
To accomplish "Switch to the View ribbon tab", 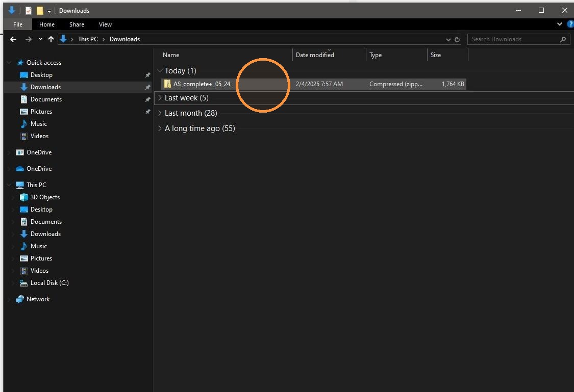I will [x=105, y=24].
